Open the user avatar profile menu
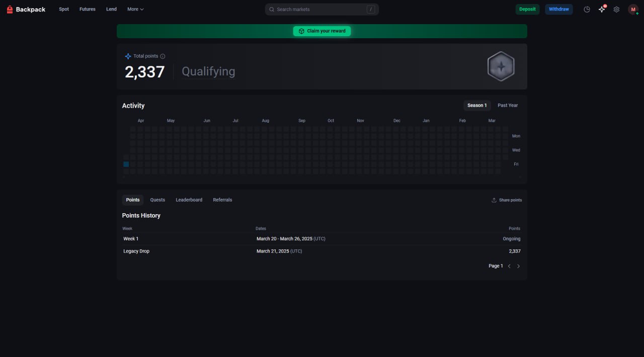The width and height of the screenshot is (644, 357). (633, 9)
